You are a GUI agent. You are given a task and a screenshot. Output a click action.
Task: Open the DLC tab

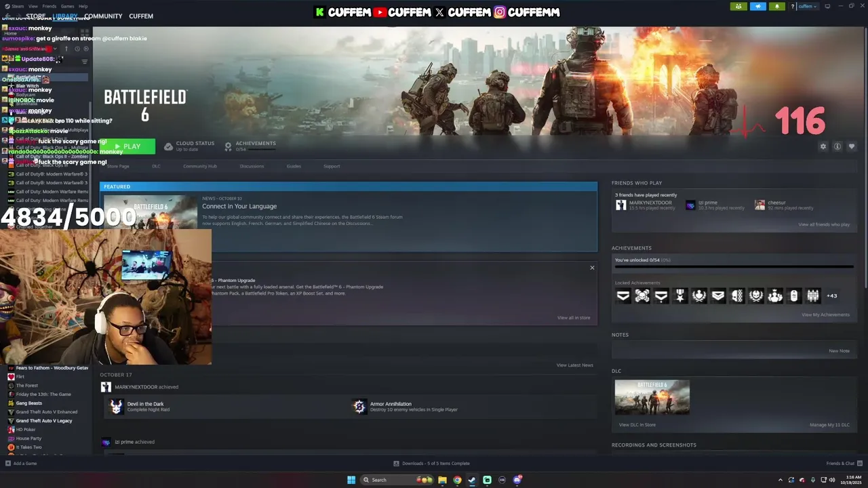click(156, 166)
